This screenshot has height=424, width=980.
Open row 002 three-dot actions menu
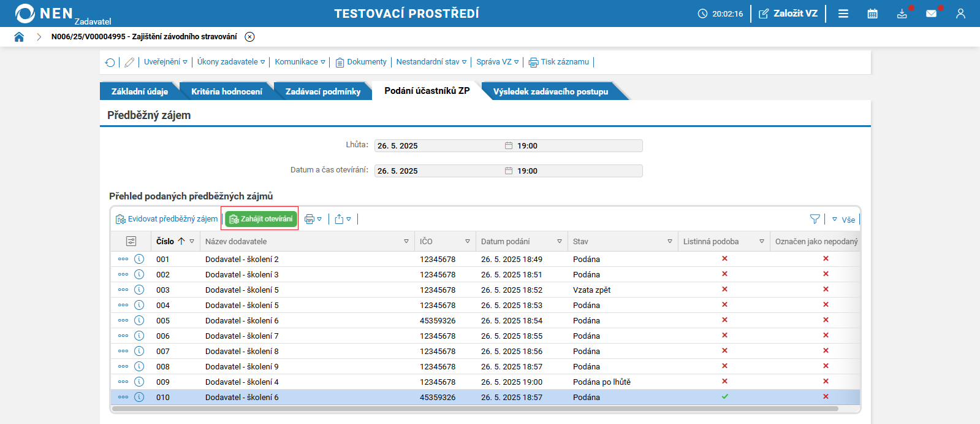coord(123,274)
